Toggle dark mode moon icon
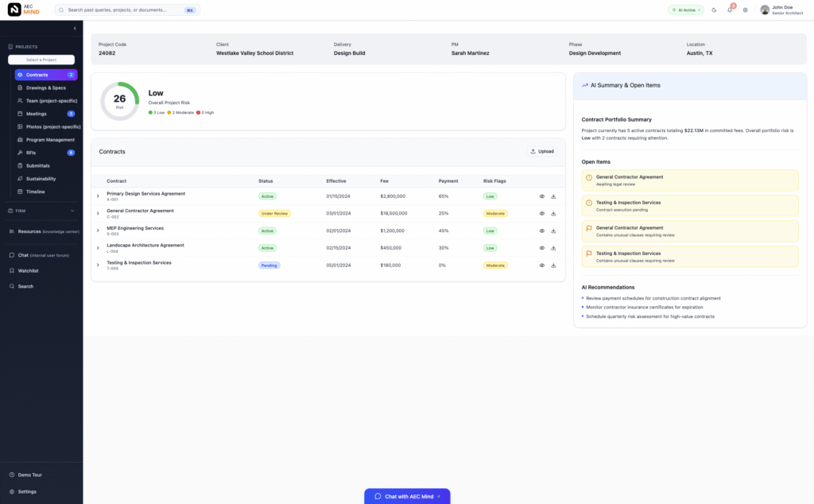Screen dimensions: 814x504 click(x=714, y=10)
